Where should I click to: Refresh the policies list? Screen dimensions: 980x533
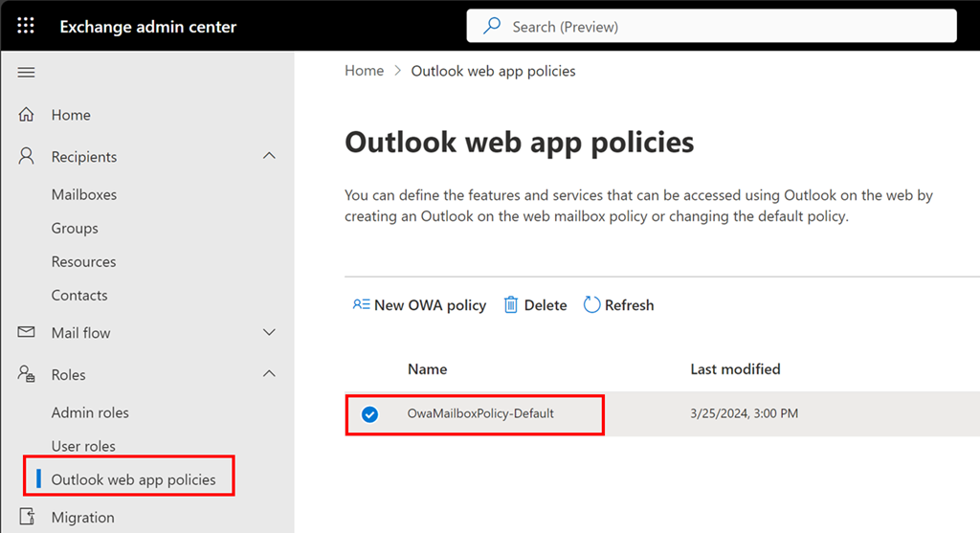(x=618, y=305)
